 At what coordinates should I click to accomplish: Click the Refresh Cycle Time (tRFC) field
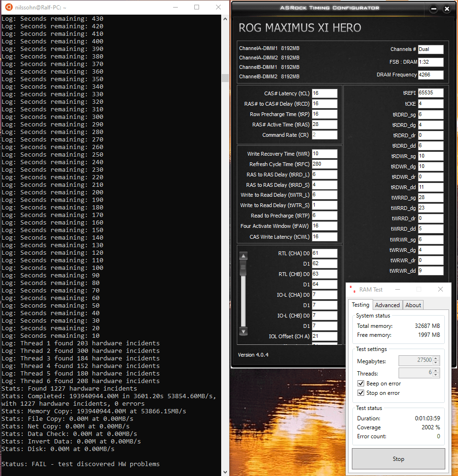325,164
